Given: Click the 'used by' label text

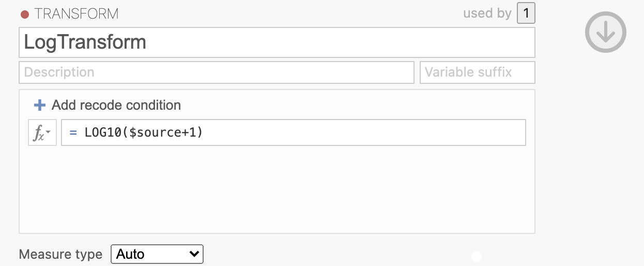Looking at the screenshot, I should pos(487,13).
